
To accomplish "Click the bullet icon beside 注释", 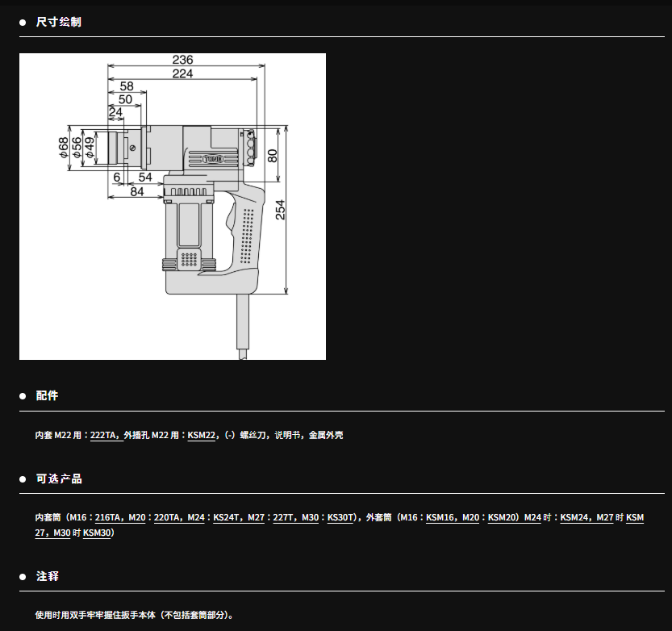I will 23,578.
